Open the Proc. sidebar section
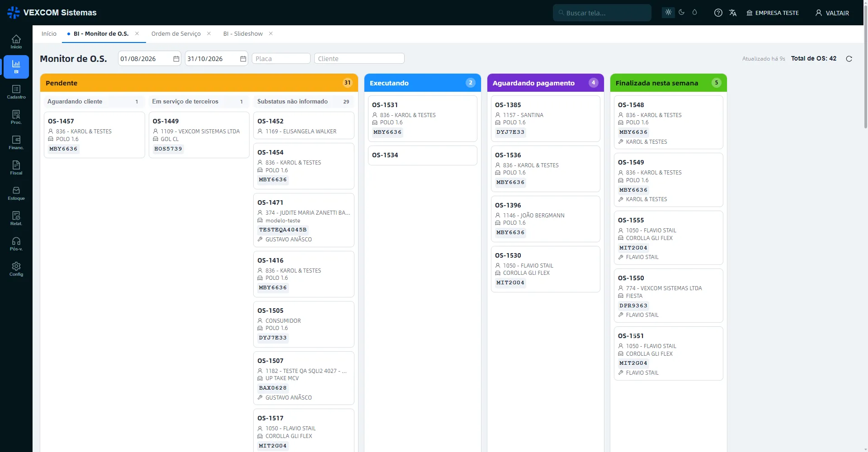This screenshot has width=868, height=452. [16, 117]
